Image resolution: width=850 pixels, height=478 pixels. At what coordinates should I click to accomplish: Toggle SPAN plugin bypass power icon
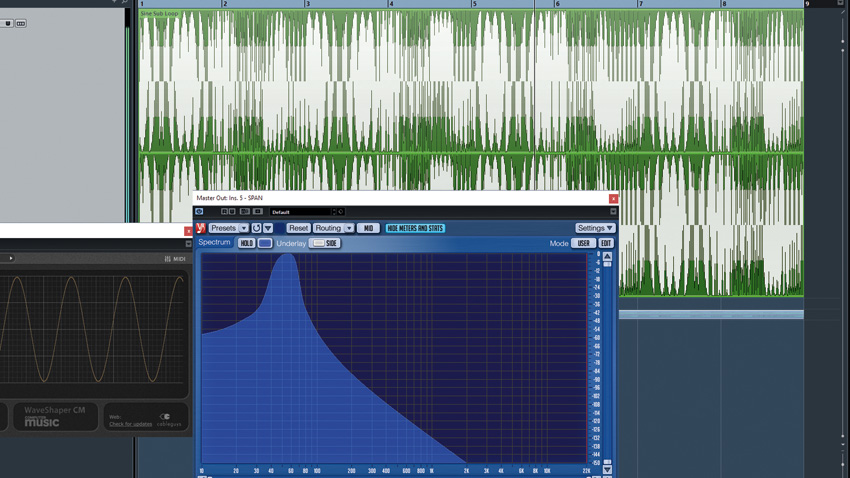coord(199,211)
